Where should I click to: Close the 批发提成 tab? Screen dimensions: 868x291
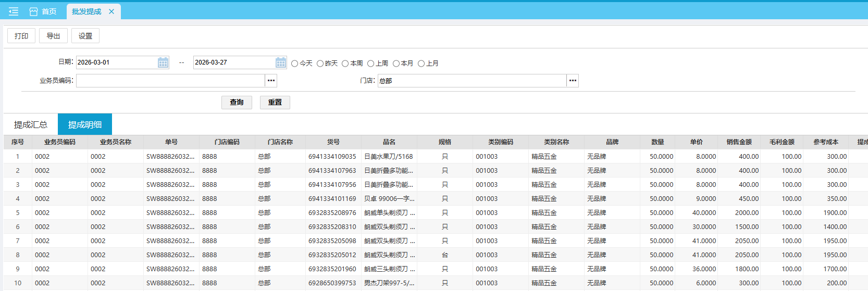(x=111, y=11)
